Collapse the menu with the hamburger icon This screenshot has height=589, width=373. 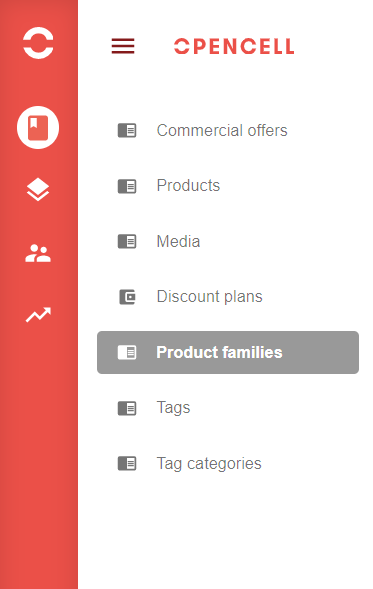coord(123,46)
